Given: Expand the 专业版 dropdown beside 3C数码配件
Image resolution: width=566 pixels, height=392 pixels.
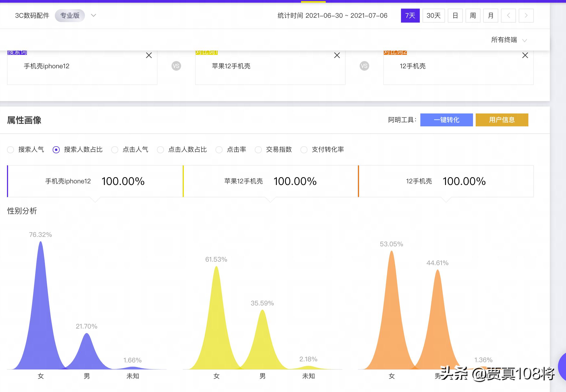Looking at the screenshot, I should (93, 16).
